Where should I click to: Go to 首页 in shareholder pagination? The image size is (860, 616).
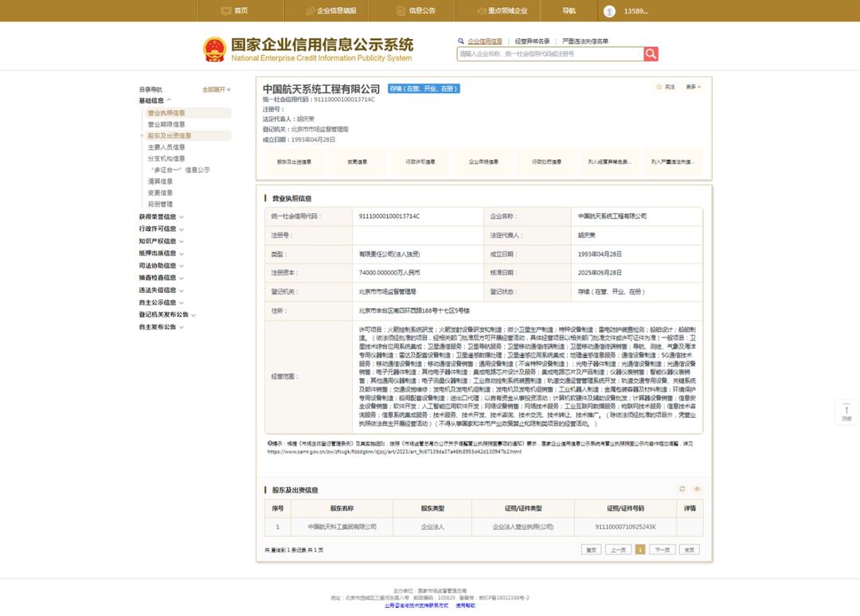(x=591, y=550)
